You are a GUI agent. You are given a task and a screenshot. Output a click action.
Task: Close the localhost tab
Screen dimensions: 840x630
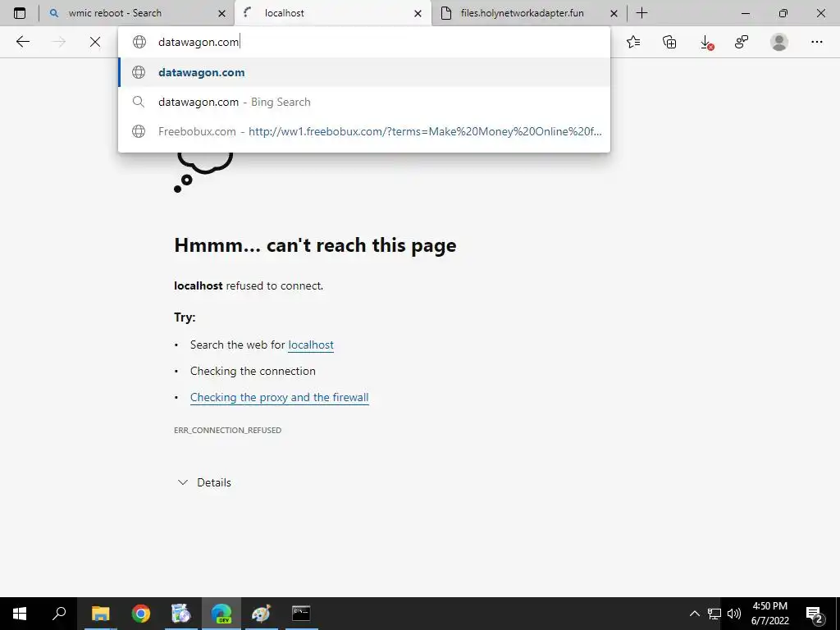(418, 13)
